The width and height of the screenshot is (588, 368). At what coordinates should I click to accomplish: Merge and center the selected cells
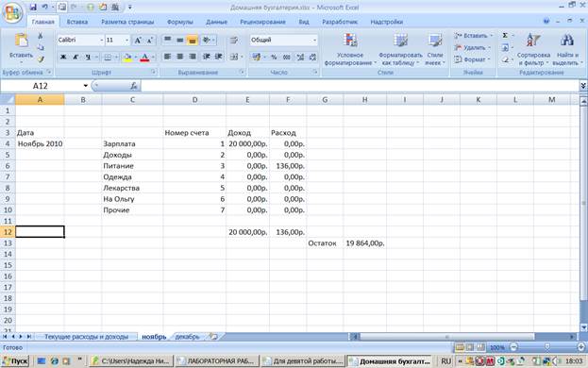click(234, 57)
